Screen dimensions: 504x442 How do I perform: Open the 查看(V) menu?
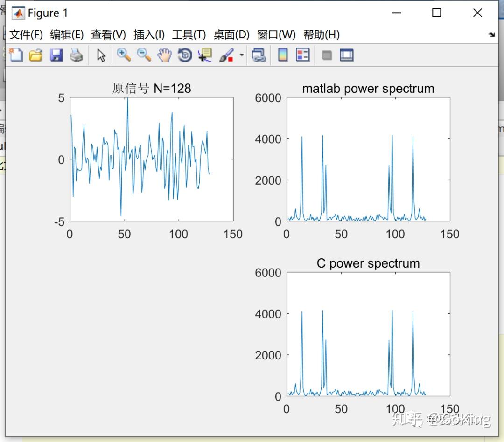108,35
